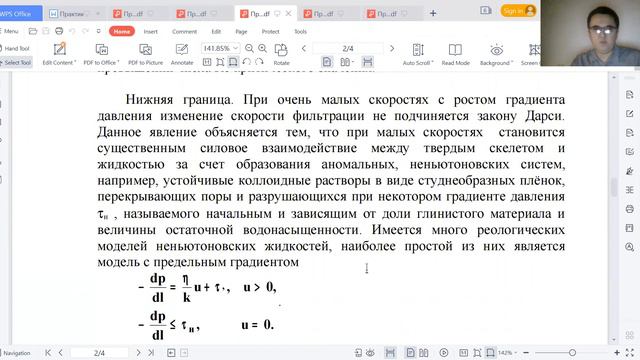The height and width of the screenshot is (360, 640).
Task: Toggle eye protection mode in status bar
Action: click(x=370, y=353)
